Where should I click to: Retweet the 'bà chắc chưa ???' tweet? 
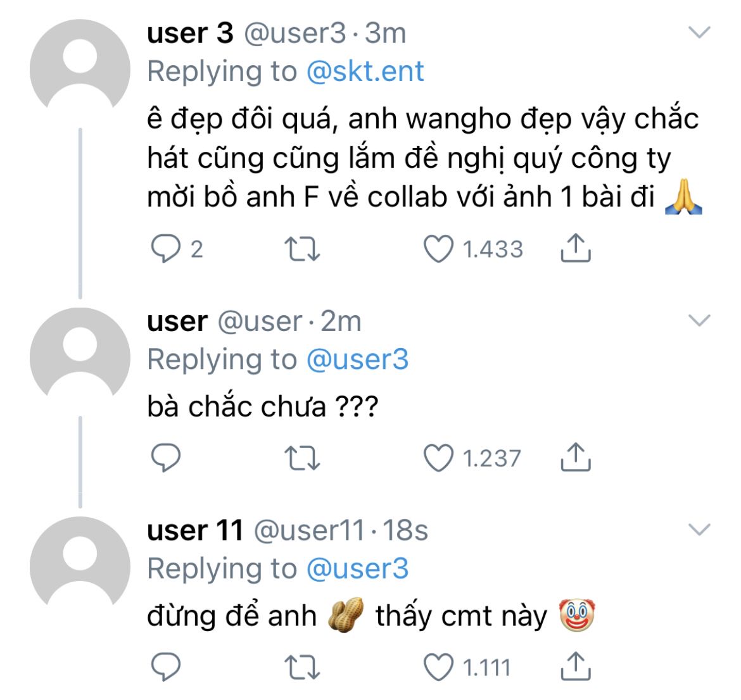pos(302,458)
